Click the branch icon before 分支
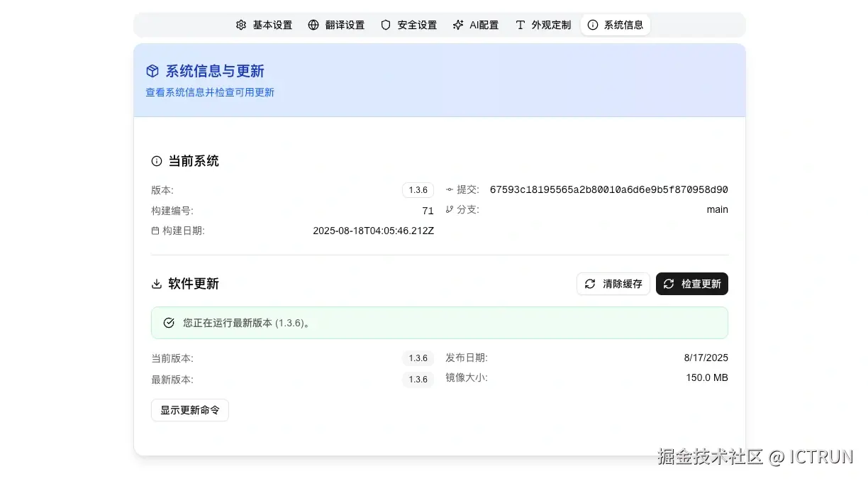 pos(450,209)
